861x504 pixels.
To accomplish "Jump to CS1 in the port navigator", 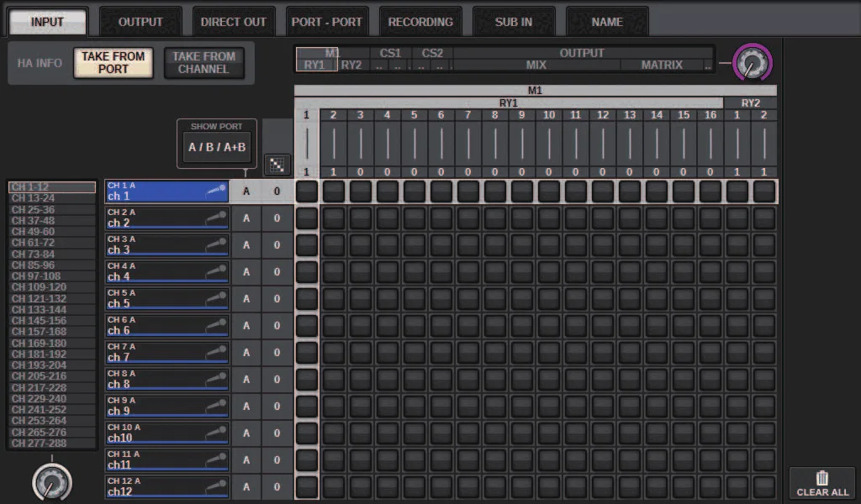I will [x=390, y=53].
